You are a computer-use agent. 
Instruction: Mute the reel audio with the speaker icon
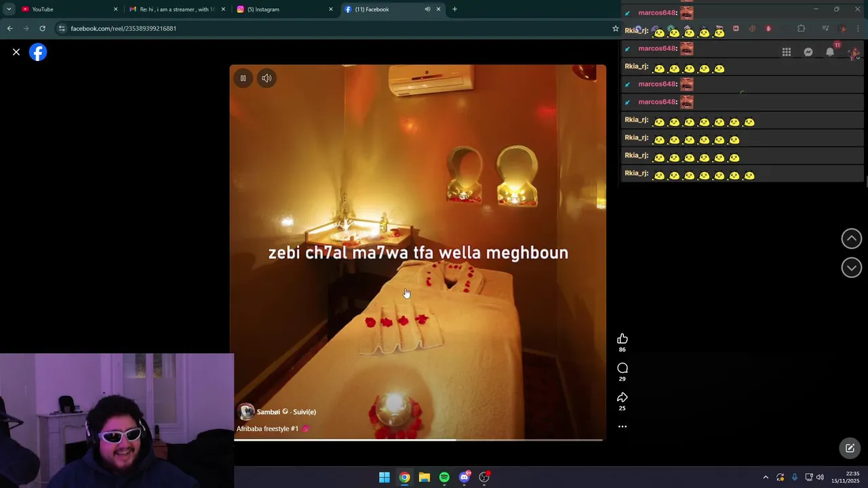click(267, 78)
